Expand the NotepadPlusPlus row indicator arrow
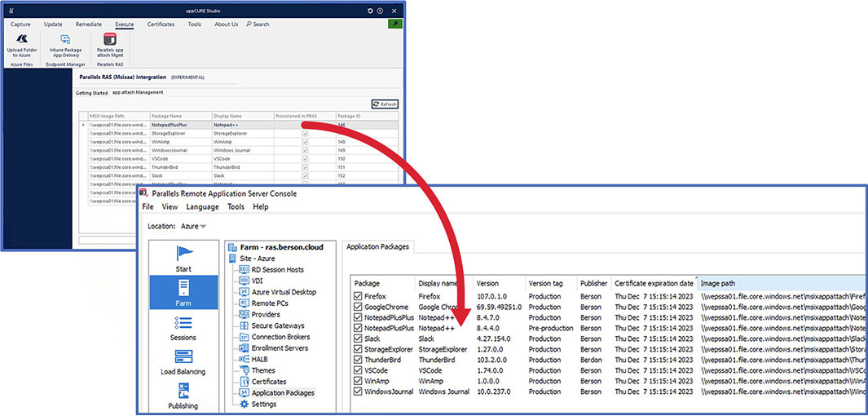The image size is (868, 416). coord(84,125)
